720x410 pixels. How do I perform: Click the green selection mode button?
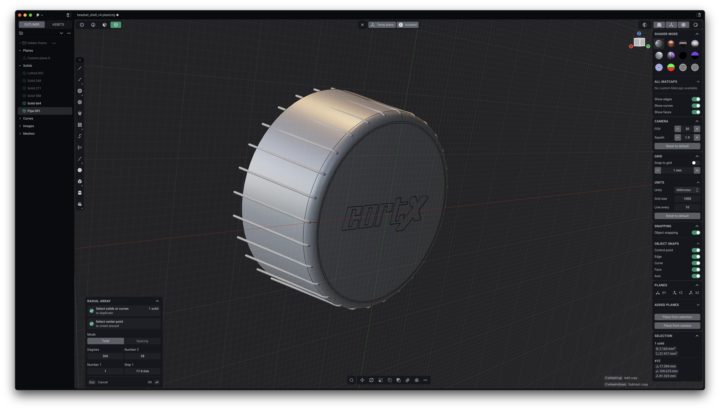pos(116,25)
